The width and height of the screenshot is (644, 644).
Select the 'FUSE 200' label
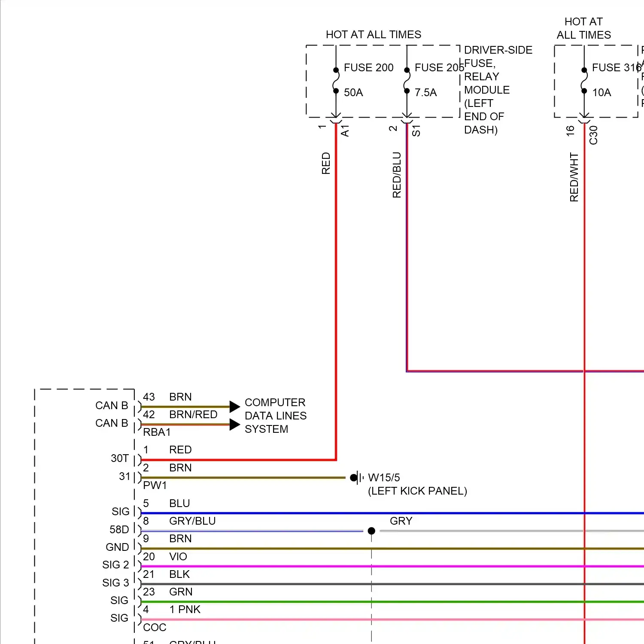coord(369,67)
